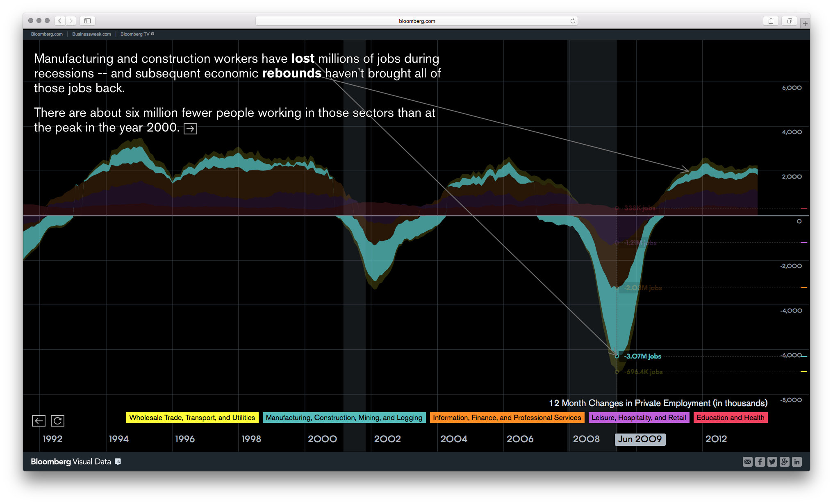Click the sidebar reader view control
Image resolution: width=833 pixels, height=504 pixels.
(x=87, y=20)
